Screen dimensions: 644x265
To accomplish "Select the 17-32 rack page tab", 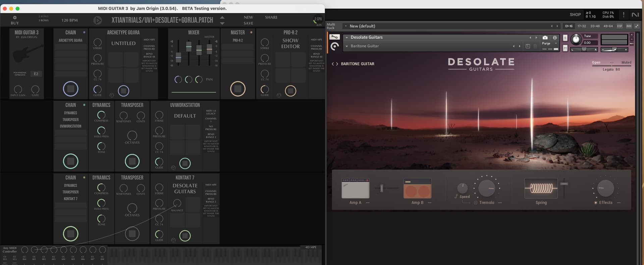I will [582, 26].
